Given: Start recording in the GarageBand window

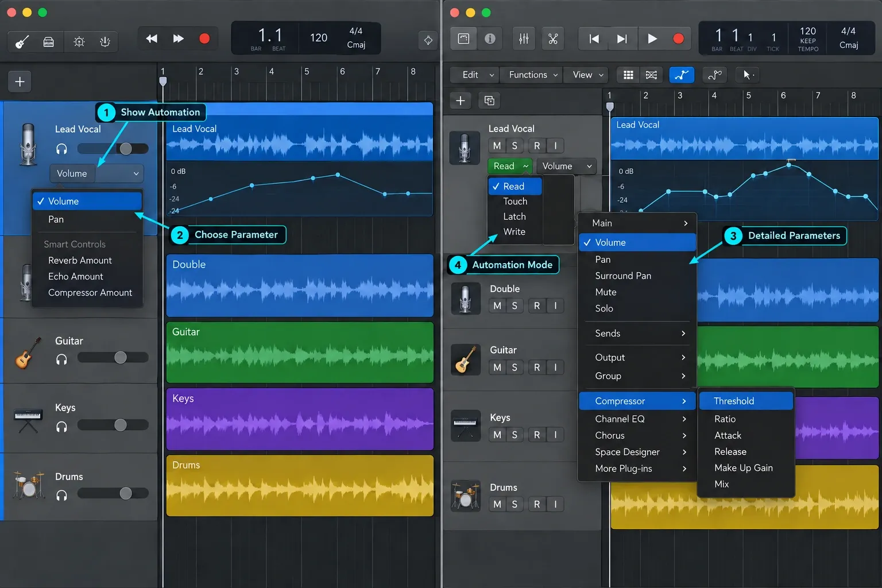Looking at the screenshot, I should click(204, 38).
